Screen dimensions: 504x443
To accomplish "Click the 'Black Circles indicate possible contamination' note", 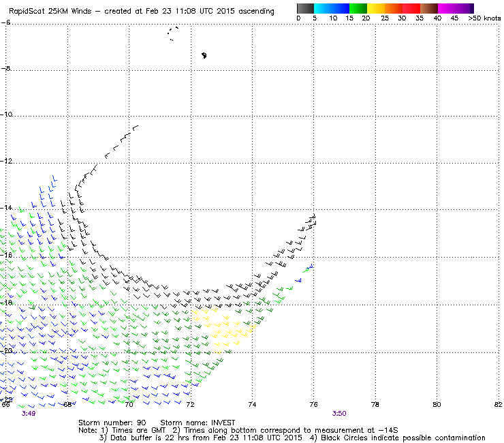I will click(398, 438).
